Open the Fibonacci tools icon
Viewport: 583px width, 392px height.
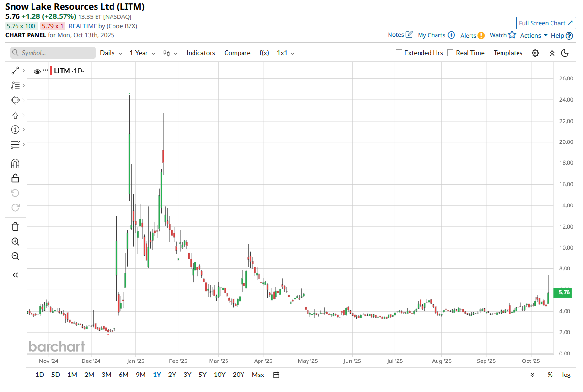click(15, 85)
